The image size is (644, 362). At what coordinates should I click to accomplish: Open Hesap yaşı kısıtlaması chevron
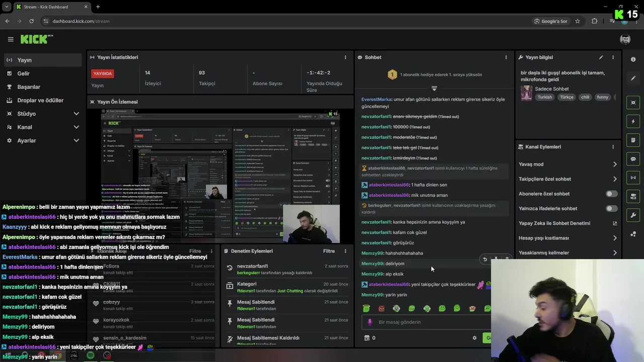615,238
